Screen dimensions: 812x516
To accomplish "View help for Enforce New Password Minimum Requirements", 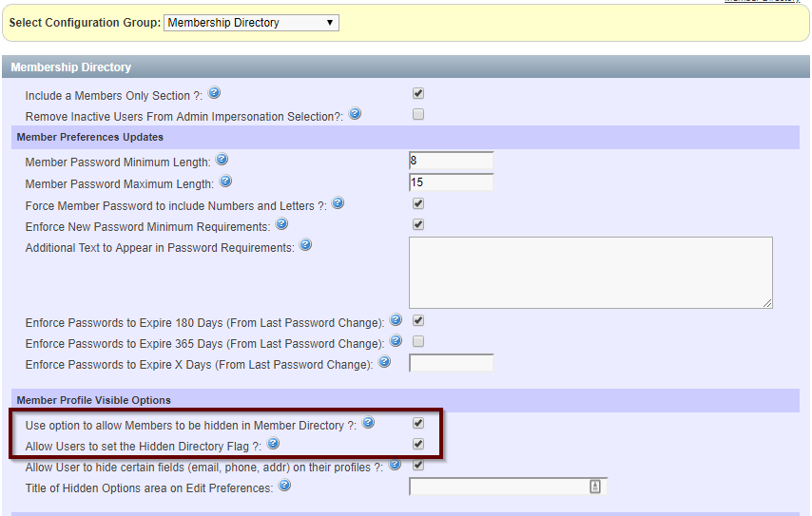I will pyautogui.click(x=281, y=223).
